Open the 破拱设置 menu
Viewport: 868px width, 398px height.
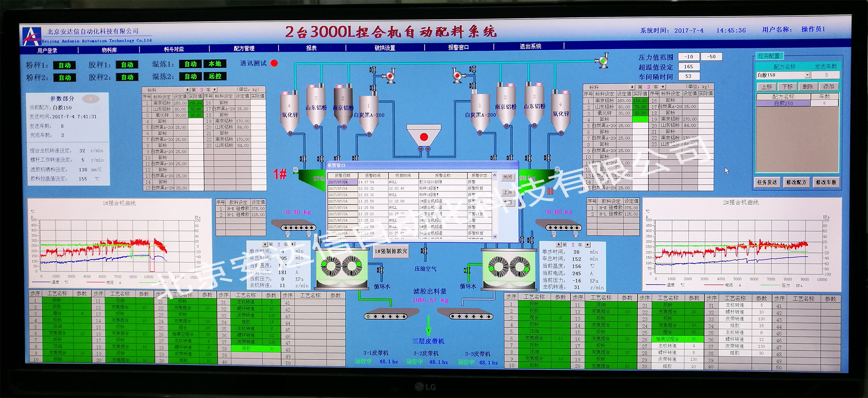click(384, 48)
